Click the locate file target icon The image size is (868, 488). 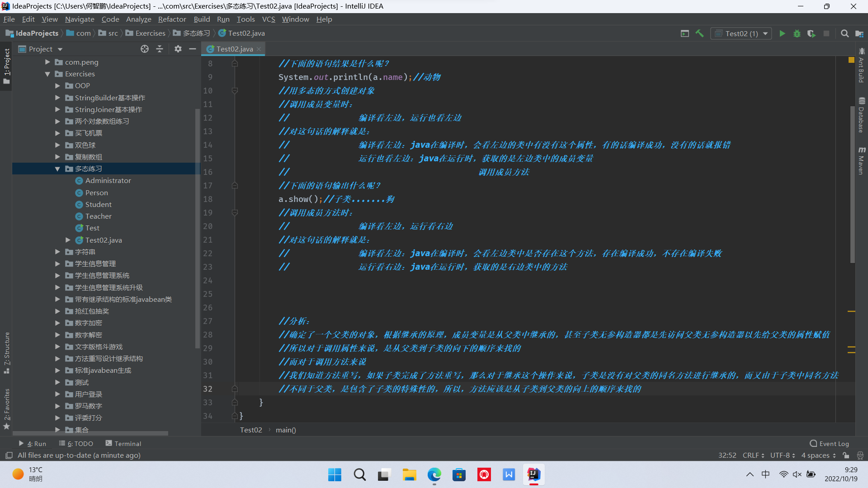pos(145,49)
